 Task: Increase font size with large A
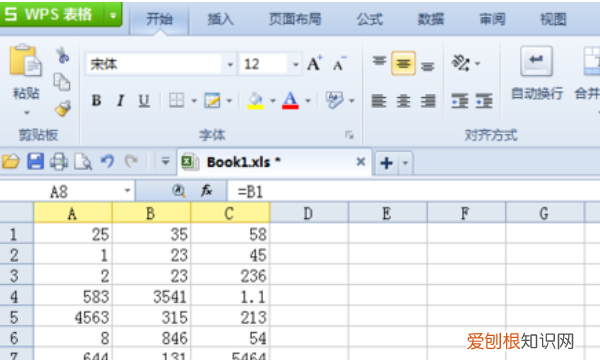pos(315,64)
